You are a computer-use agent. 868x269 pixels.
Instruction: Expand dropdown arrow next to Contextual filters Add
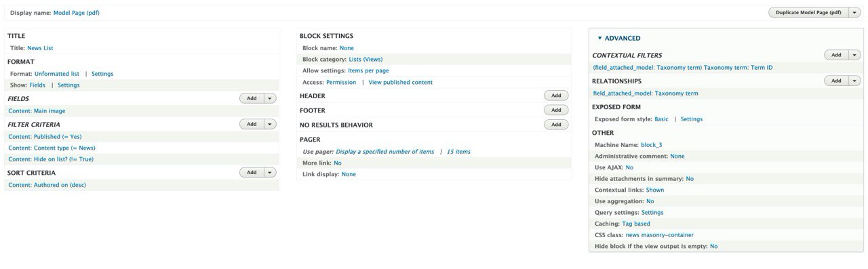(855, 55)
